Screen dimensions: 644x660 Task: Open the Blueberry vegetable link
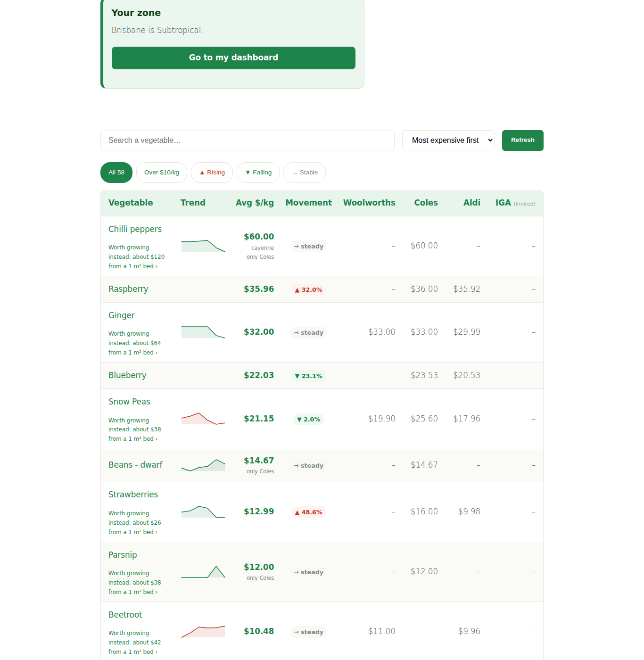[127, 375]
